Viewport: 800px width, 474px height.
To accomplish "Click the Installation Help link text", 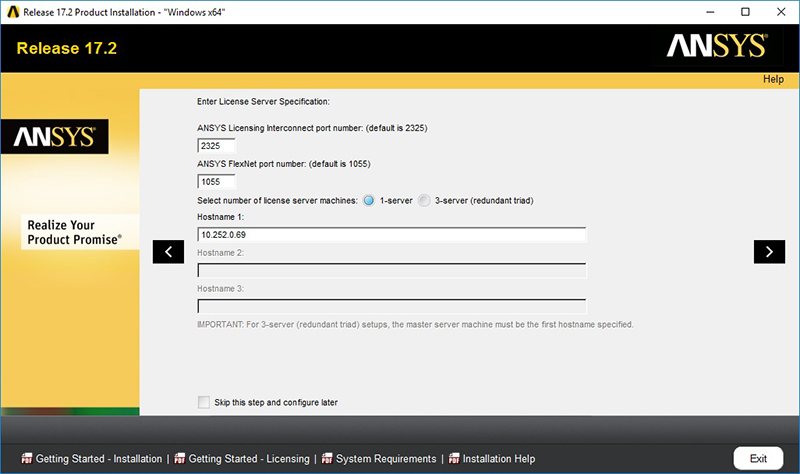I will [x=499, y=459].
